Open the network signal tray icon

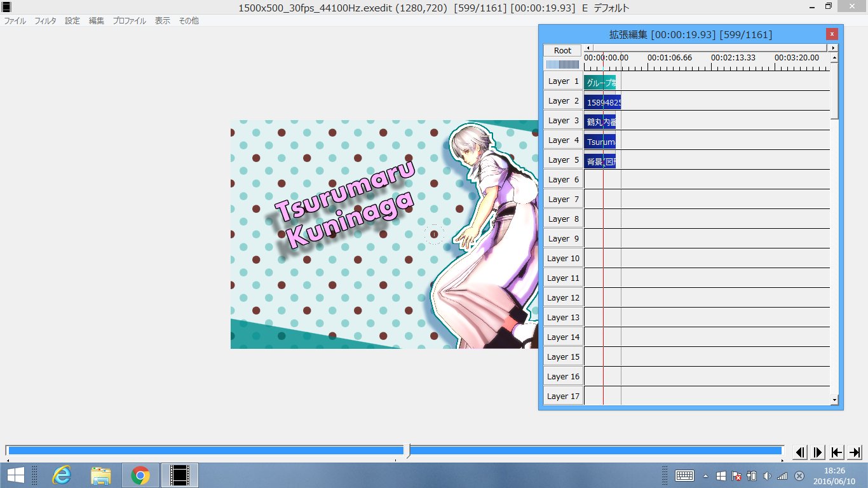pos(782,475)
